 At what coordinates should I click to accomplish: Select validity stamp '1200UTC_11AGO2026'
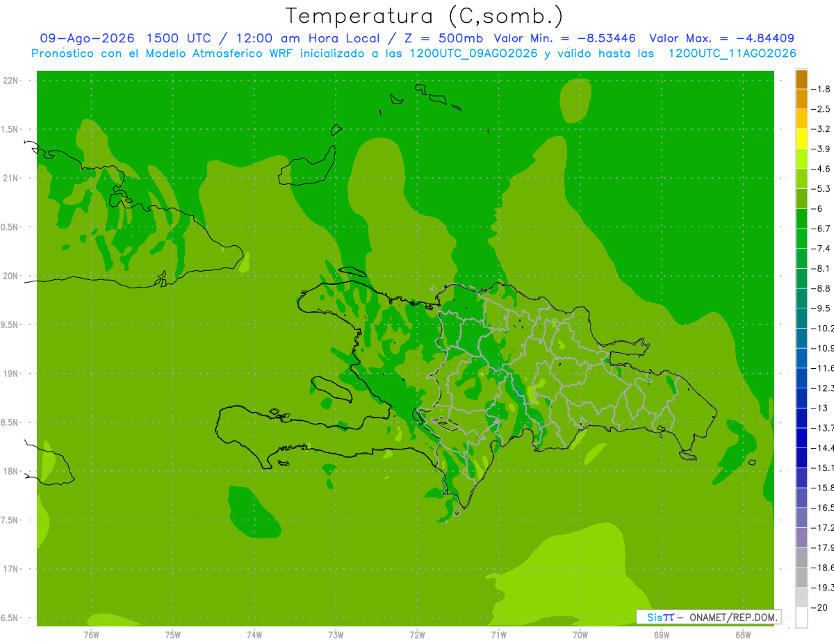pyautogui.click(x=732, y=53)
